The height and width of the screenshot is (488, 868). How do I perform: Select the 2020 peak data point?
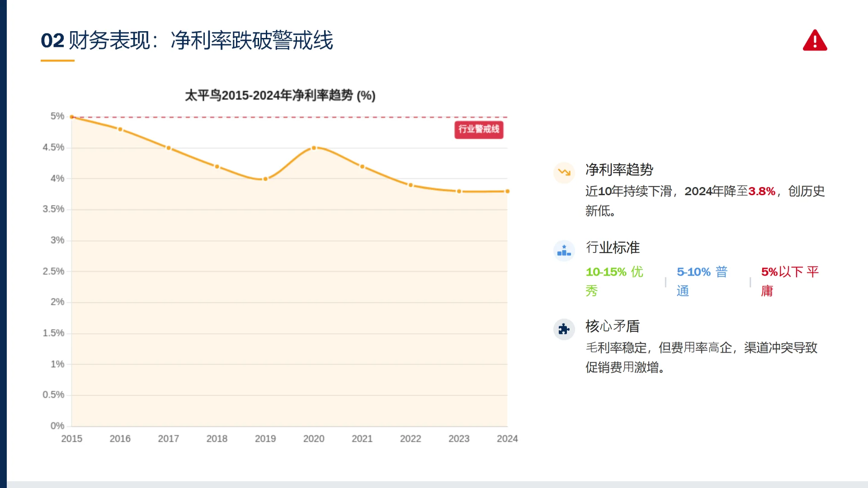pyautogui.click(x=314, y=148)
